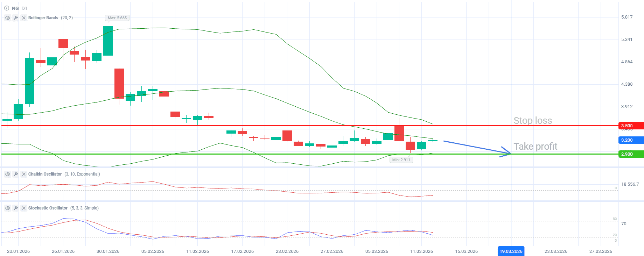Toggle Stochastic Oscillator visibility eye icon

coord(7,208)
